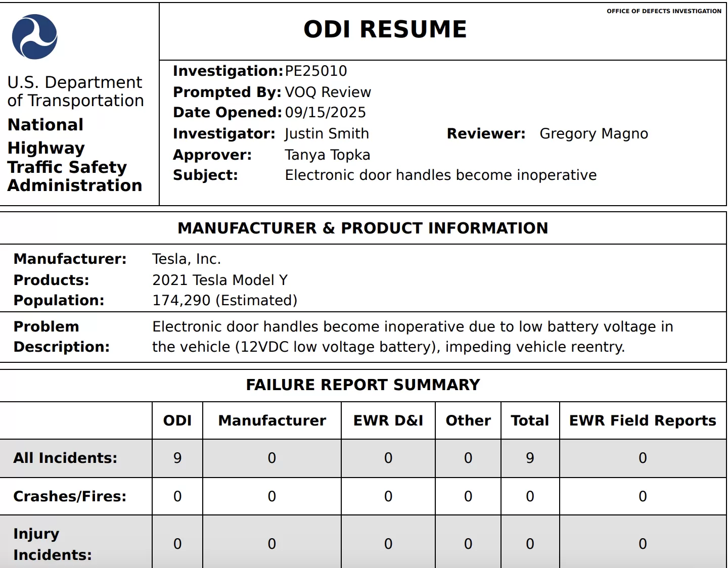728x568 pixels.
Task: Select the Manufacturer column header in table
Action: [272, 421]
